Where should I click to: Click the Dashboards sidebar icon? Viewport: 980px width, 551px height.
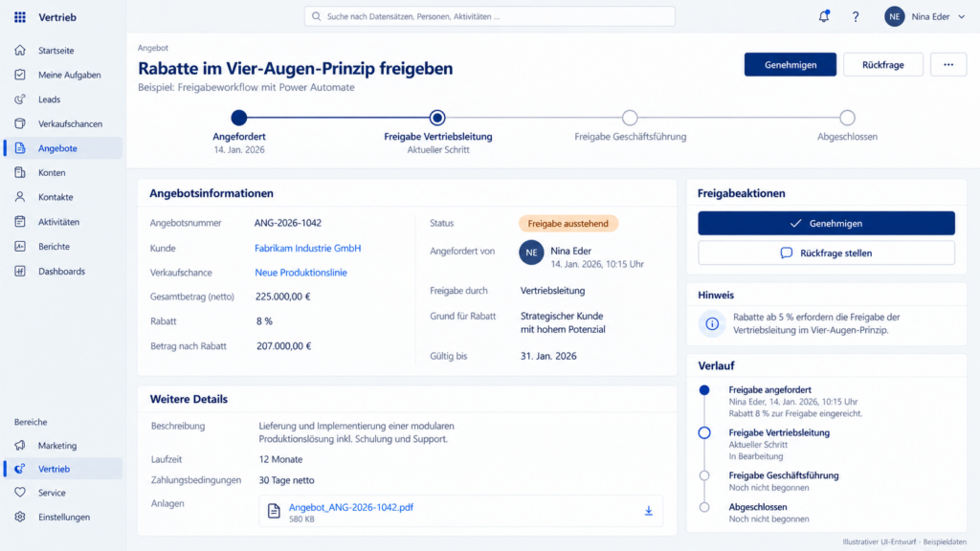coord(20,271)
